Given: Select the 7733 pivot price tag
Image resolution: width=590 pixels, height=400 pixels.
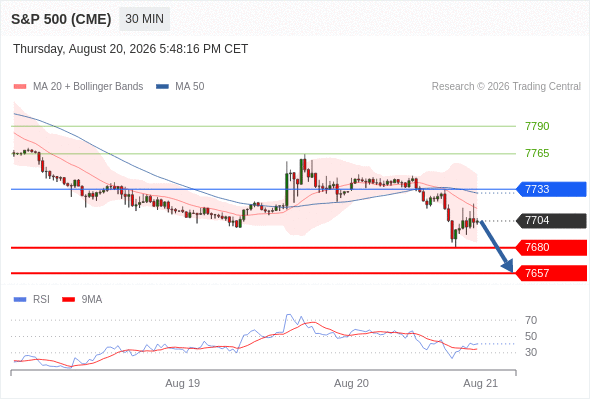Looking at the screenshot, I should 551,189.
